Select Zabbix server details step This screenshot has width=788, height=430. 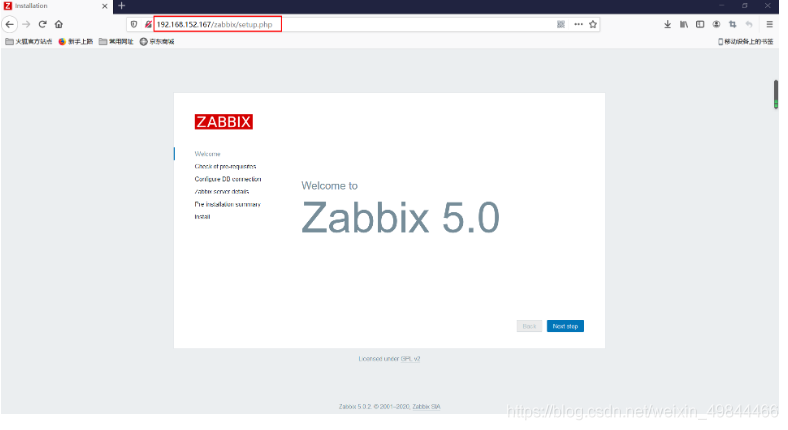[x=222, y=191]
